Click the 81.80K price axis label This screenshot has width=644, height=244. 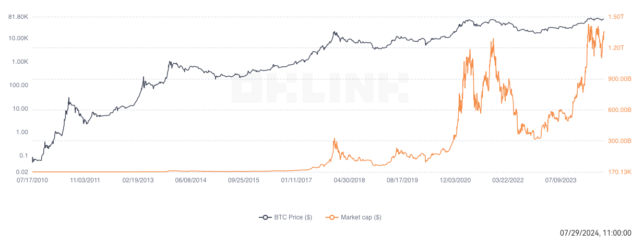(x=18, y=17)
